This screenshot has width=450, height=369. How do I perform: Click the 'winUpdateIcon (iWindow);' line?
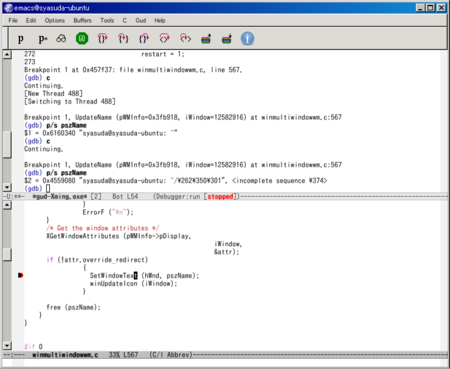133,284
